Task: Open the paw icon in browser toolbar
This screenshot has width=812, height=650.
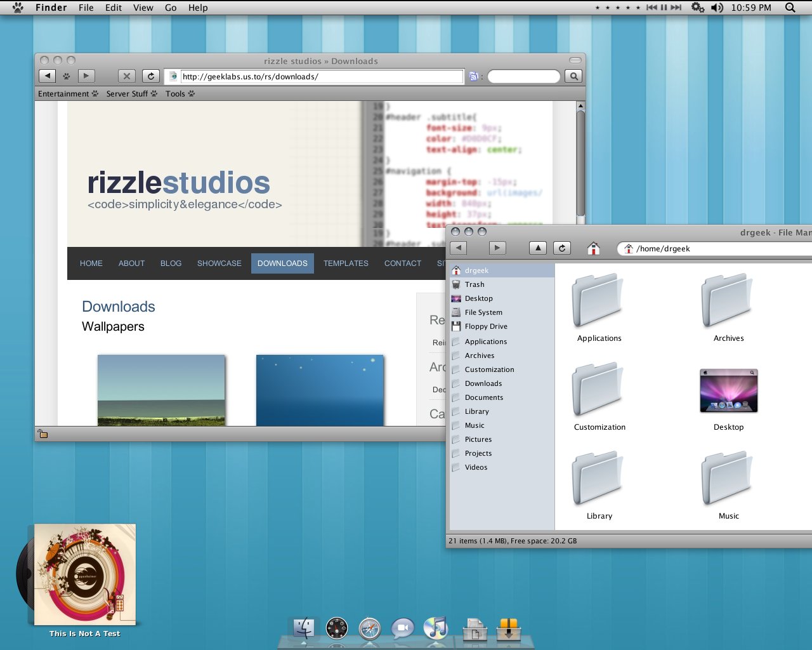Action: (x=67, y=76)
